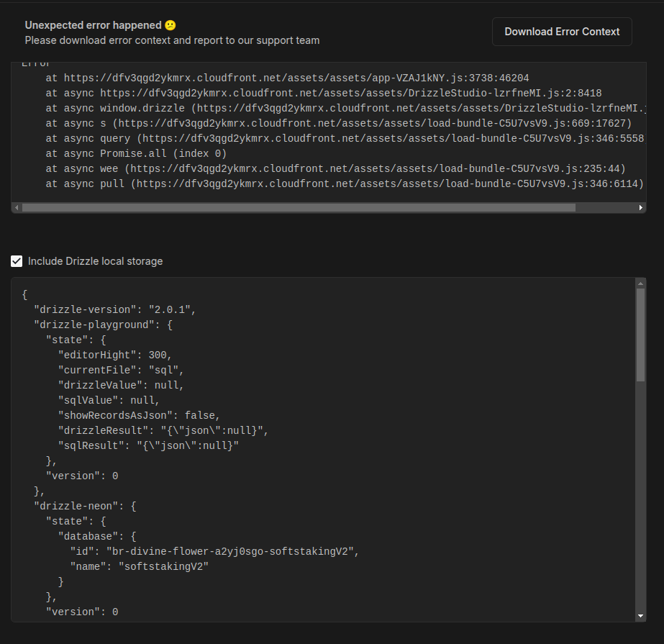Viewport: 664px width, 644px height.
Task: Click the "sqlResult" JSON line
Action: coord(148,445)
